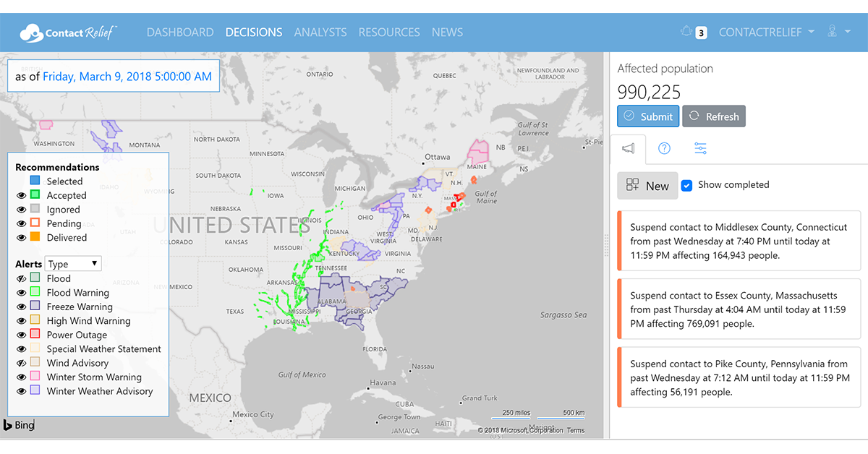The image size is (868, 454).
Task: Hide Special Weather Statement alerts
Action: 22,349
